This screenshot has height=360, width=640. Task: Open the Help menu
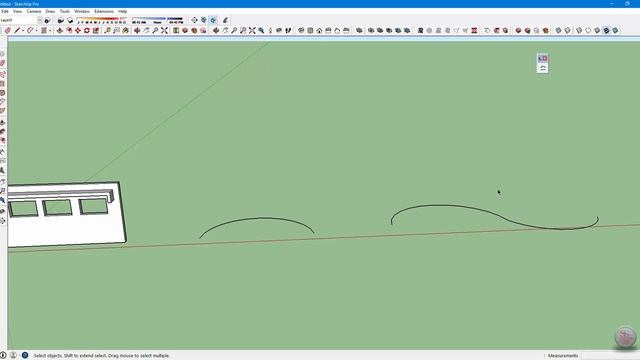pos(122,11)
